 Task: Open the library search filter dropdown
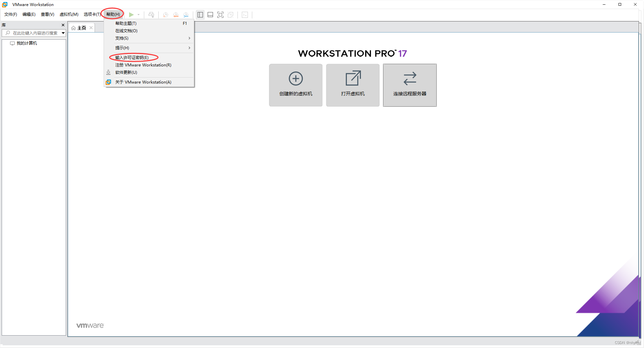(63, 33)
